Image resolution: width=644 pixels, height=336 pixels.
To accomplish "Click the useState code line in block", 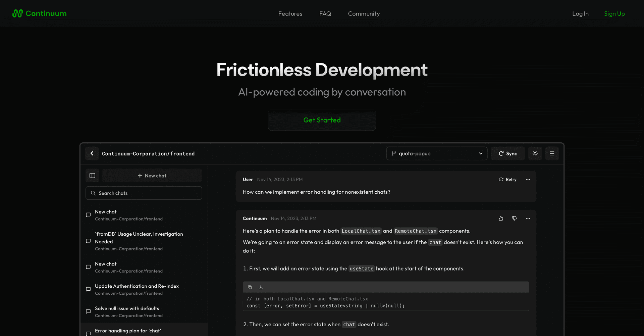I will pyautogui.click(x=325, y=306).
